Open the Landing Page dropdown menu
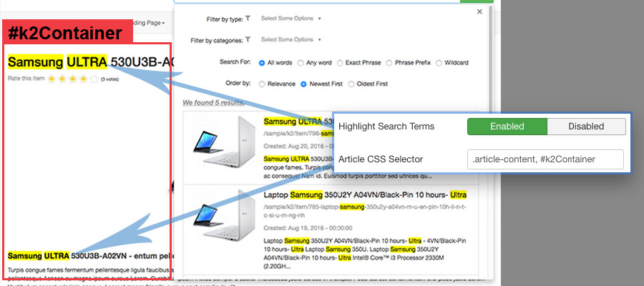The image size is (644, 286). (150, 23)
